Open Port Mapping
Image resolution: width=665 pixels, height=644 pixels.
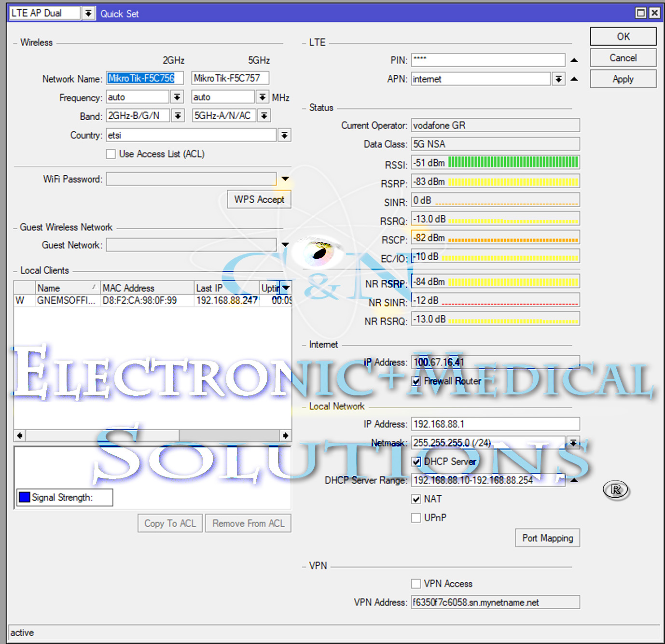(548, 538)
